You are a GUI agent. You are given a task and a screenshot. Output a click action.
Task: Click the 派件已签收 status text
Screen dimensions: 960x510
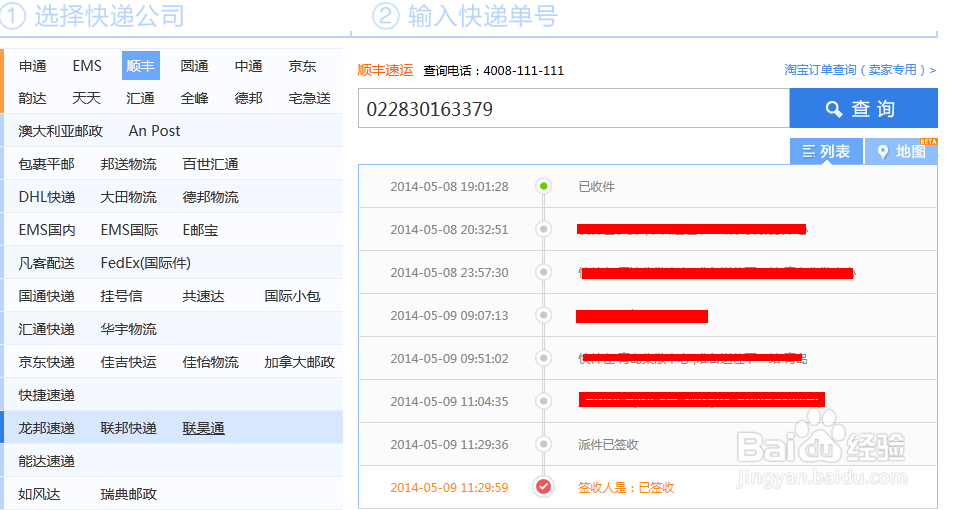(609, 444)
